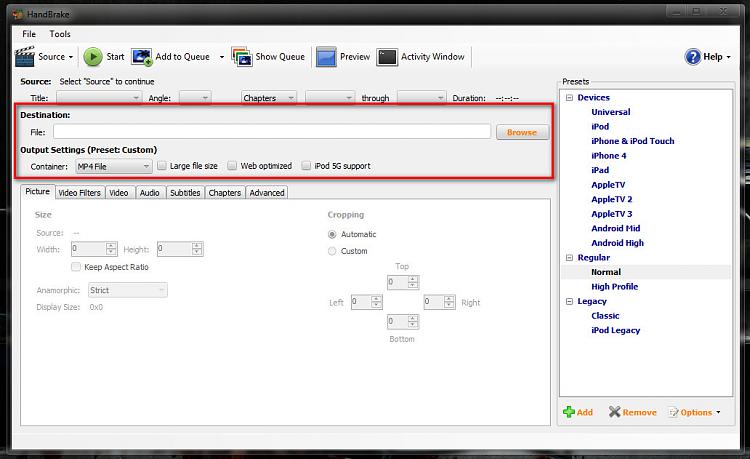The height and width of the screenshot is (459, 750).
Task: Collapse the Legacy preset group
Action: pyautogui.click(x=569, y=301)
